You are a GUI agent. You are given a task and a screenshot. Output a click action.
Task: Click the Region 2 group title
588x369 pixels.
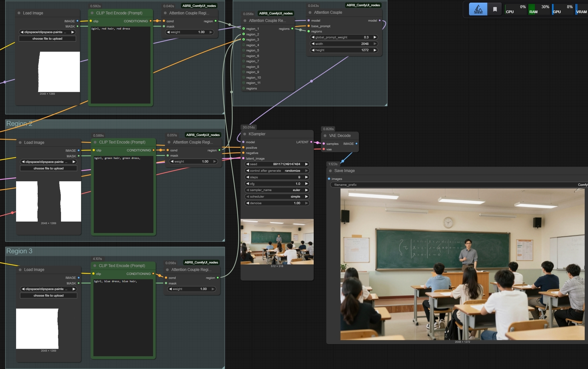point(19,124)
